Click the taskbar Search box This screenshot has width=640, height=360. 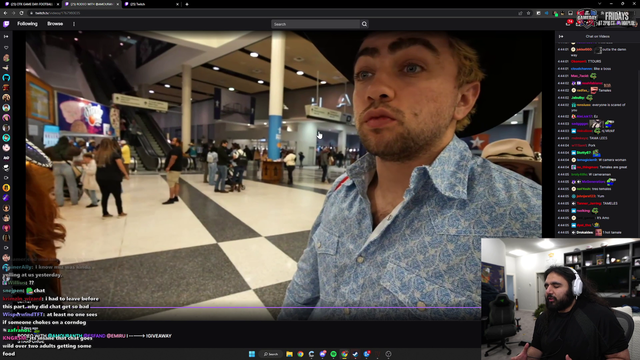[x=271, y=354]
